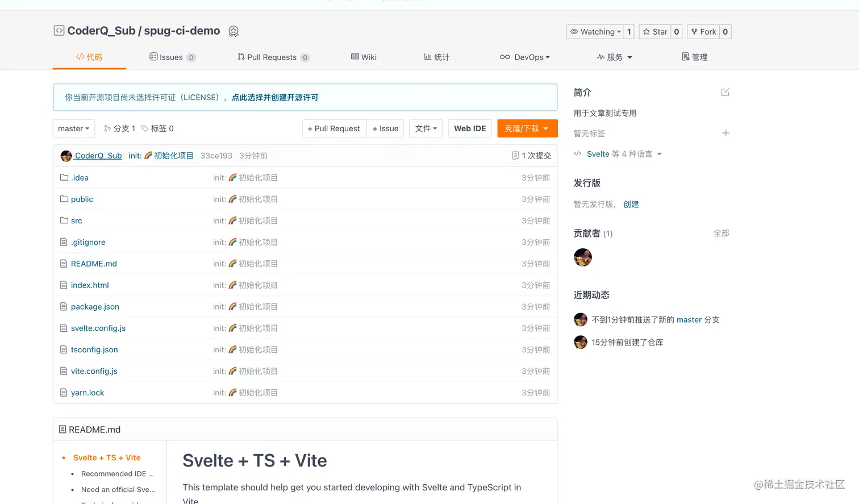859x504 pixels.
Task: Open the DevOps dropdown menu
Action: (x=525, y=57)
